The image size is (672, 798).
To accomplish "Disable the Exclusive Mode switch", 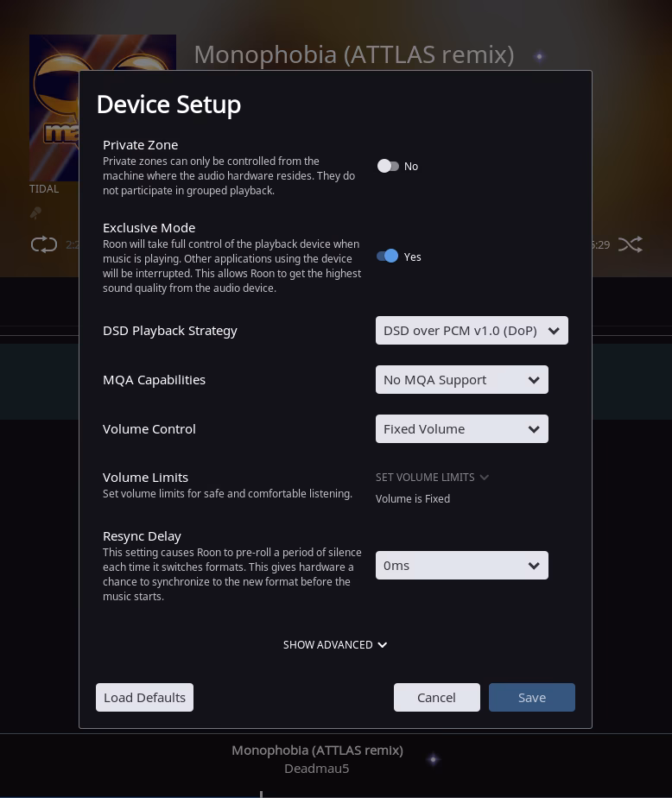I will pos(388,256).
